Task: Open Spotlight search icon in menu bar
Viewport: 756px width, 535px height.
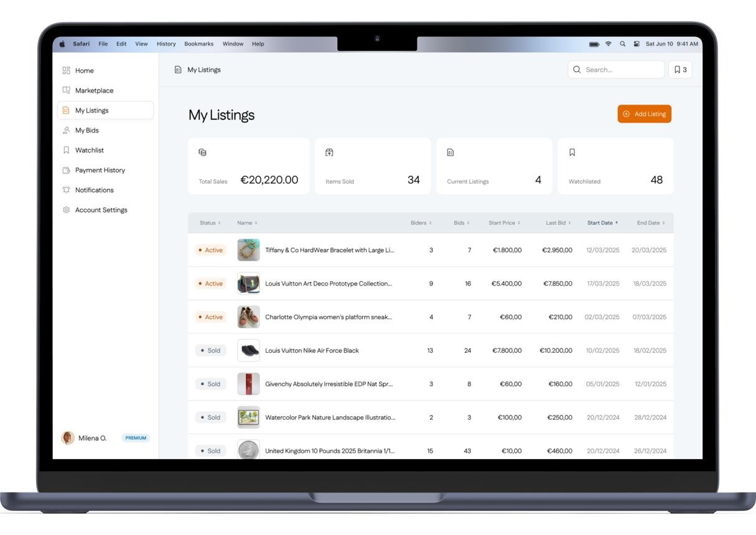Action: coord(622,44)
